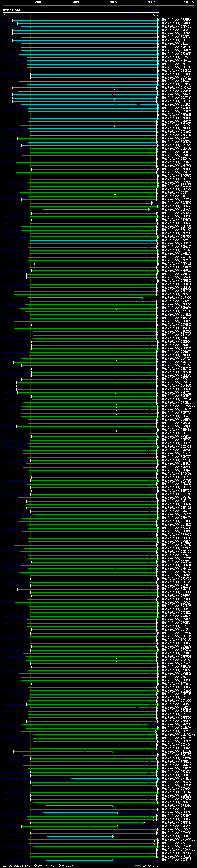Image resolution: width=197 pixels, height=868 pixels.
Task: Click the red 20% identity legend segment
Action: tap(22, 6)
